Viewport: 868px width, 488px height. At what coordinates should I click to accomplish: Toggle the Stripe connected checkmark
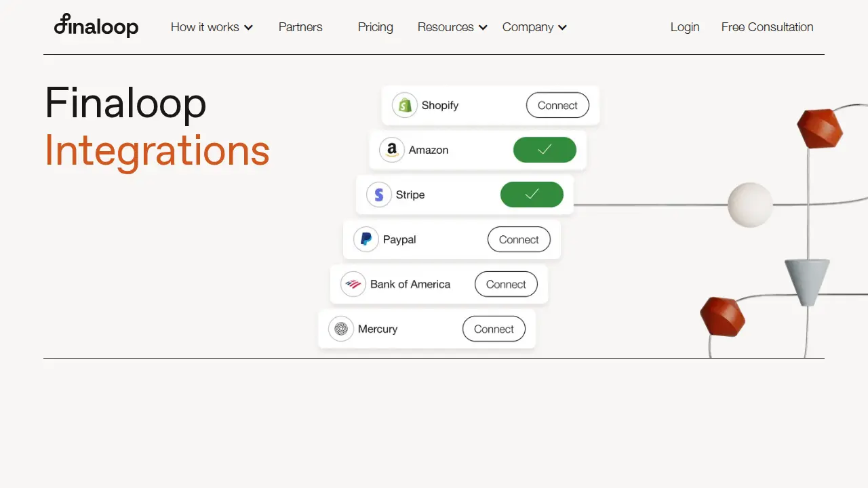point(532,195)
